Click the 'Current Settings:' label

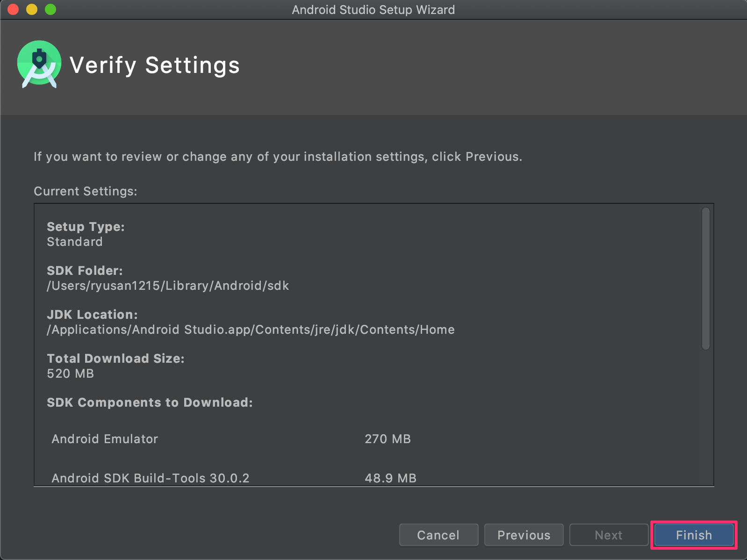86,191
